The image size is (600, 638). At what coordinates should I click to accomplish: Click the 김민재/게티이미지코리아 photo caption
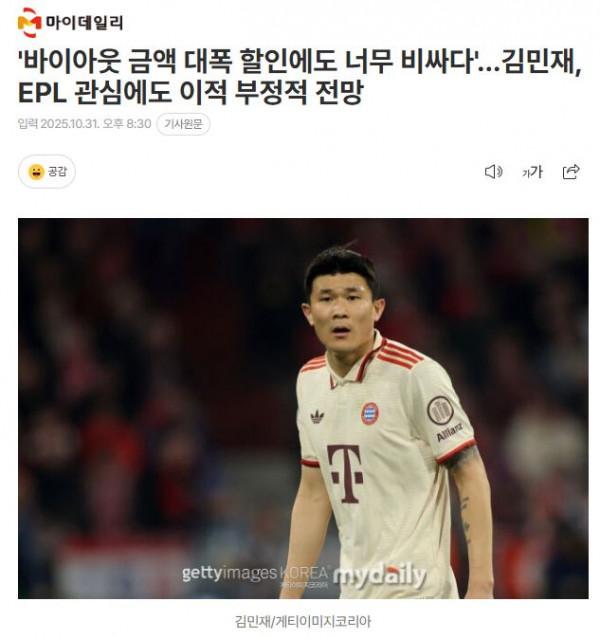coord(303,621)
